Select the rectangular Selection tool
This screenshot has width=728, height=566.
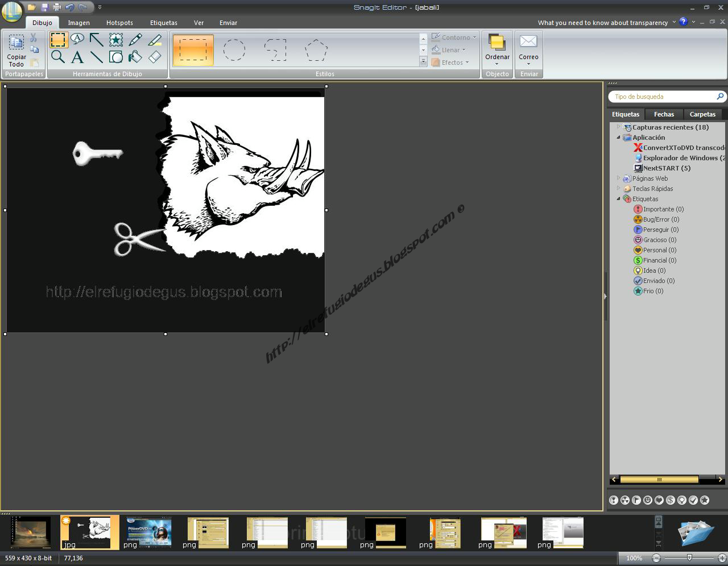[x=58, y=39]
